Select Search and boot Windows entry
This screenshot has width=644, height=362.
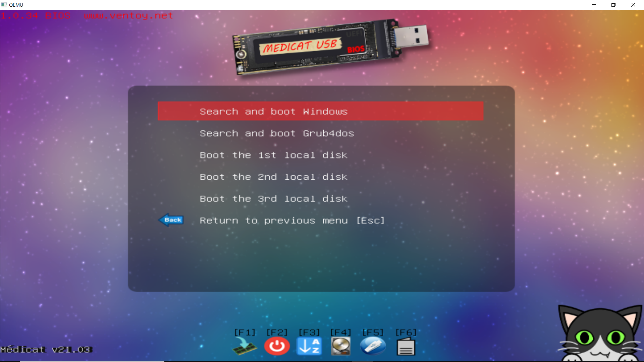(320, 111)
